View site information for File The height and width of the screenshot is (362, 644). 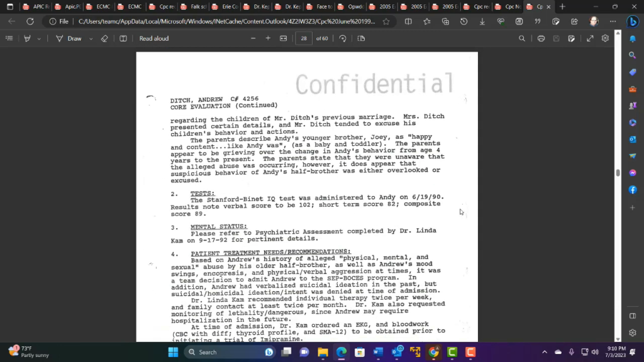(x=58, y=21)
